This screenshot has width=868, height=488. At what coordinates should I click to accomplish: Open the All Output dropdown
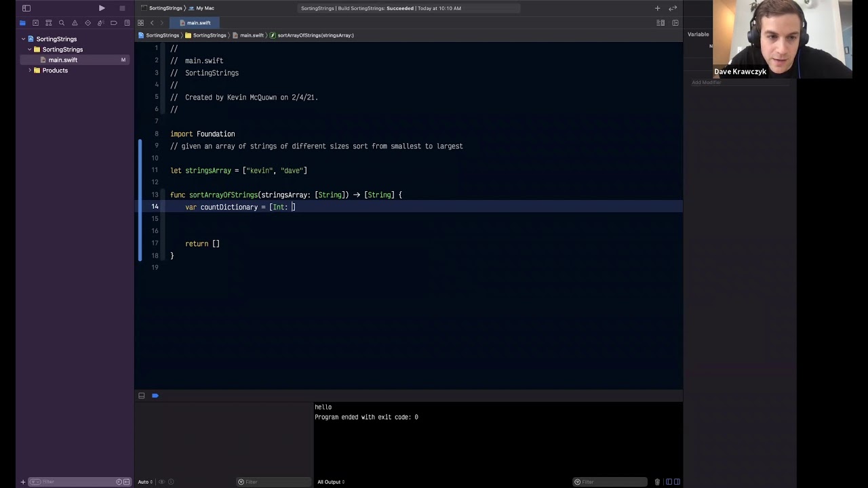(x=331, y=482)
